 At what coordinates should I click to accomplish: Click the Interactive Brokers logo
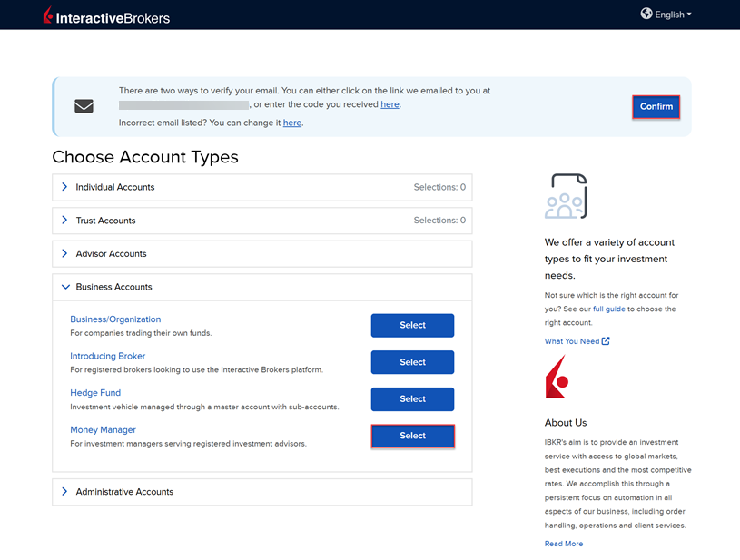[x=106, y=16]
